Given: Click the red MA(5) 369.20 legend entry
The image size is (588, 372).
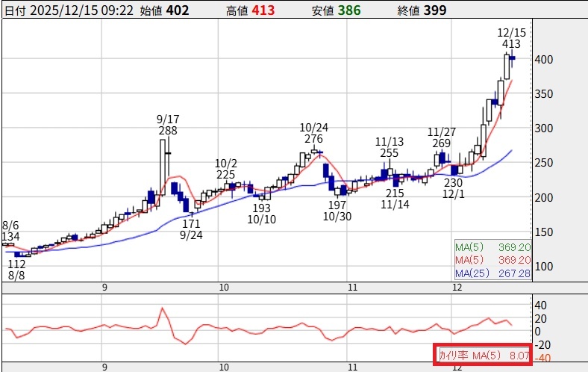Looking at the screenshot, I should (x=490, y=260).
